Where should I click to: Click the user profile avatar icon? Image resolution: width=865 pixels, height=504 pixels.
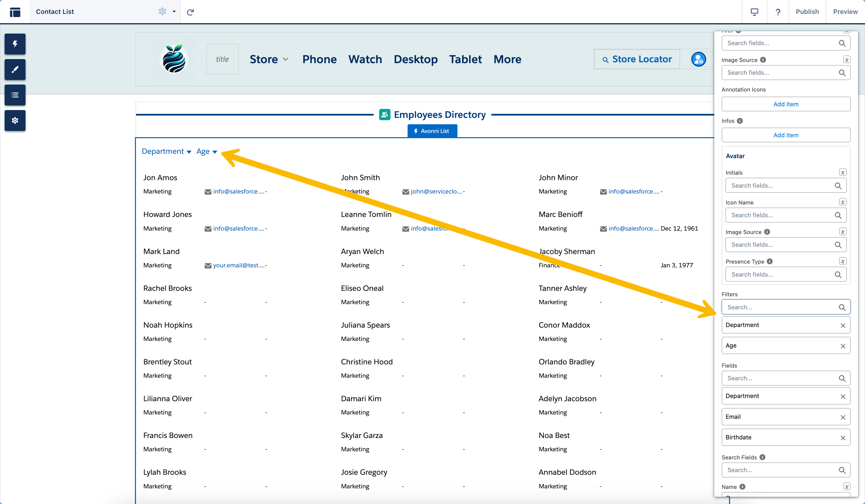pos(698,59)
